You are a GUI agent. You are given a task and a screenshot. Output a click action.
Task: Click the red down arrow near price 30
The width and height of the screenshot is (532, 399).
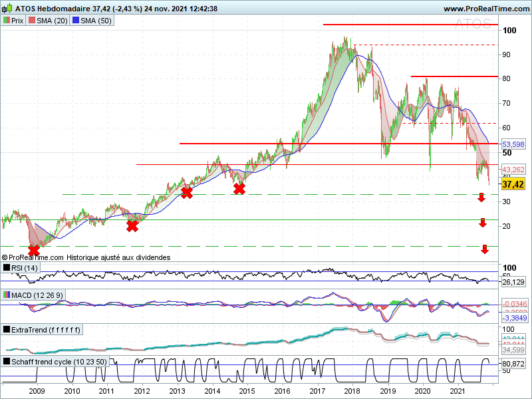[x=481, y=197]
